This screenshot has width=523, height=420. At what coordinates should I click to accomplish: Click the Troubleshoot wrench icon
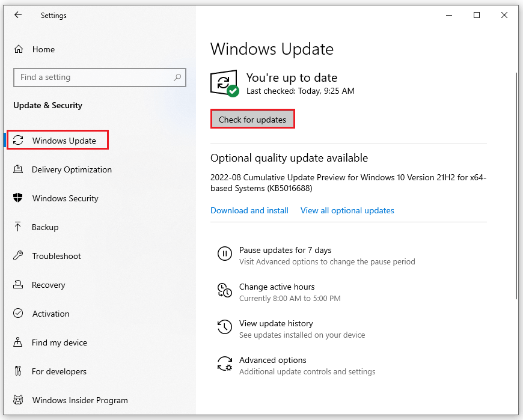tap(18, 256)
